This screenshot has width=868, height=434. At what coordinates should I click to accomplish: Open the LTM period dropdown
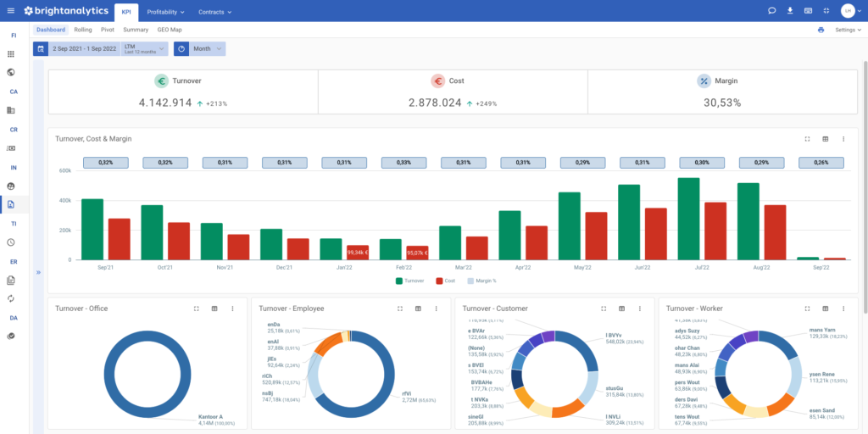click(144, 48)
